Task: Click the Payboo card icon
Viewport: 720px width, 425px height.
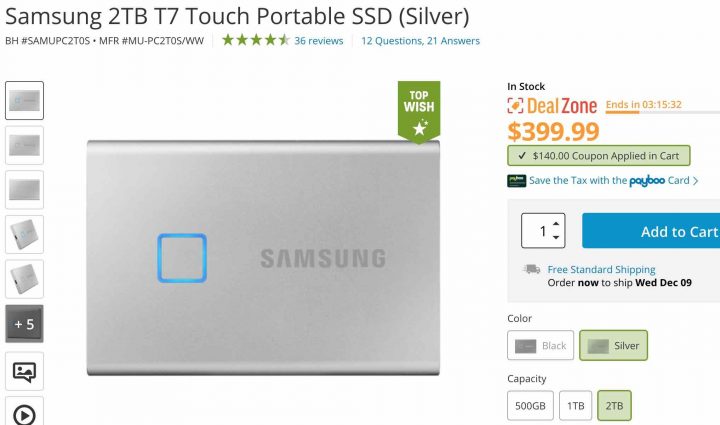Action: pyautogui.click(x=517, y=181)
